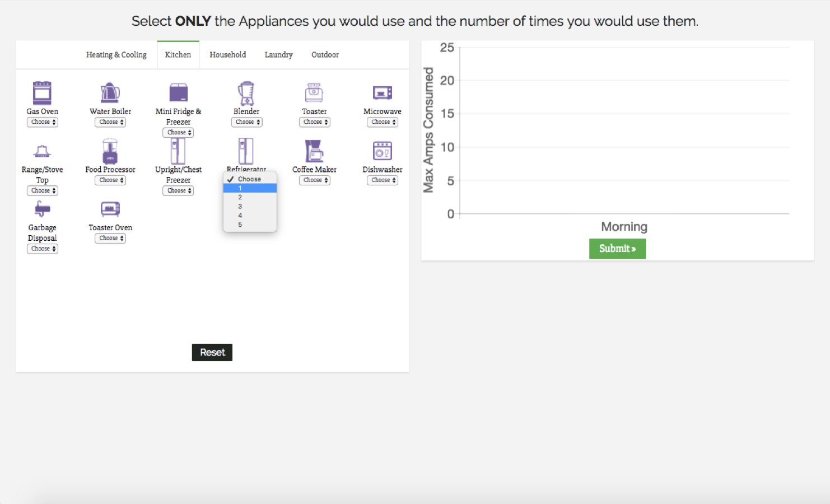Click the Coffee Maker icon
Viewport: 830px width, 504px height.
314,151
